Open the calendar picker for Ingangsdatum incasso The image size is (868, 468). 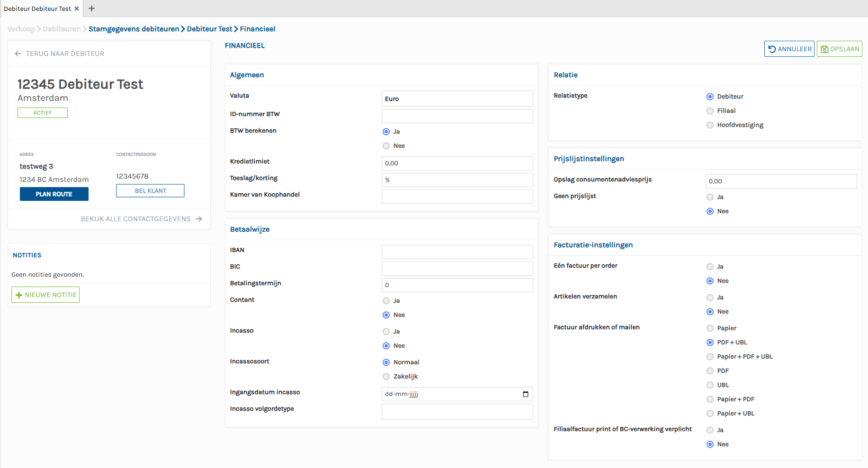coord(525,394)
